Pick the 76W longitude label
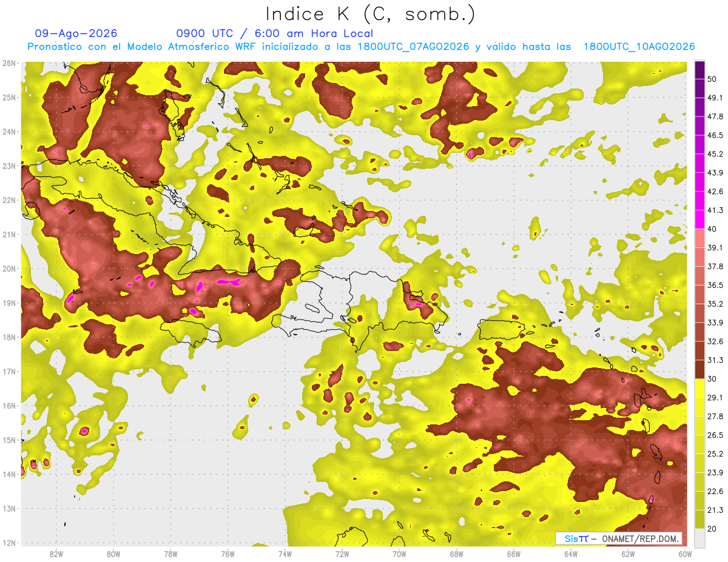Viewport: 728px width, 562px height. (x=228, y=554)
